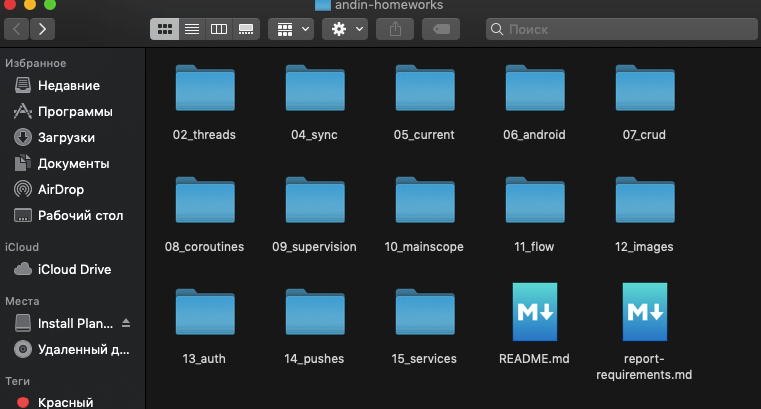Click the Места sidebar section header
Image resolution: width=761 pixels, height=409 pixels.
pyautogui.click(x=22, y=301)
